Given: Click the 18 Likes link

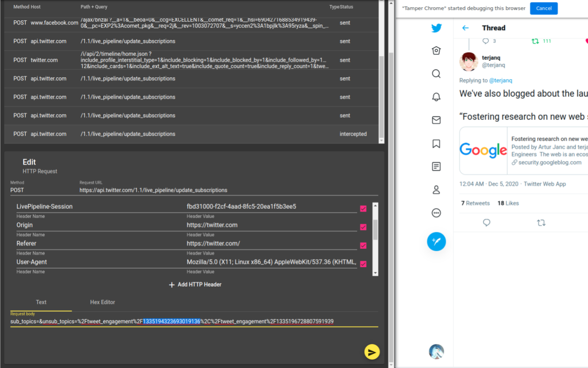Looking at the screenshot, I should (x=508, y=203).
